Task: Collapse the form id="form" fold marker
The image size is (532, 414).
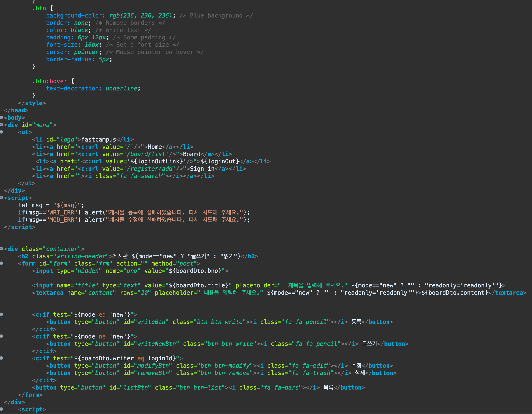Action: pyautogui.click(x=1, y=263)
